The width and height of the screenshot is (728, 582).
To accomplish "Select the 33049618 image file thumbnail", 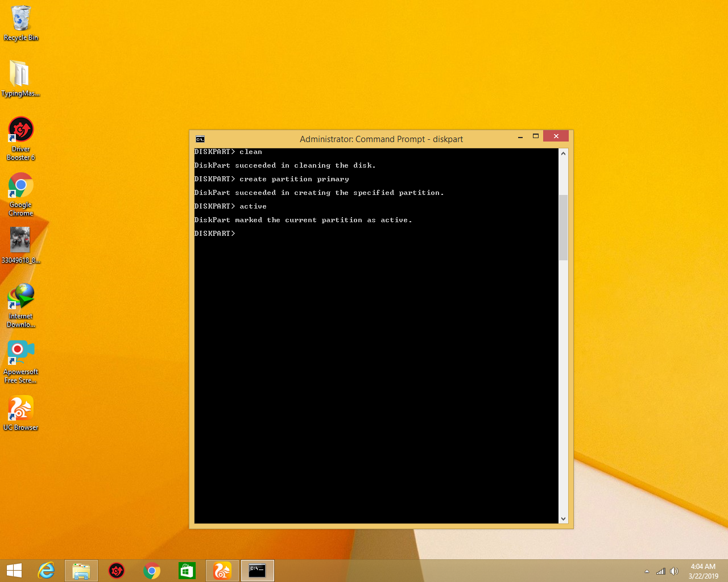I will (x=20, y=240).
